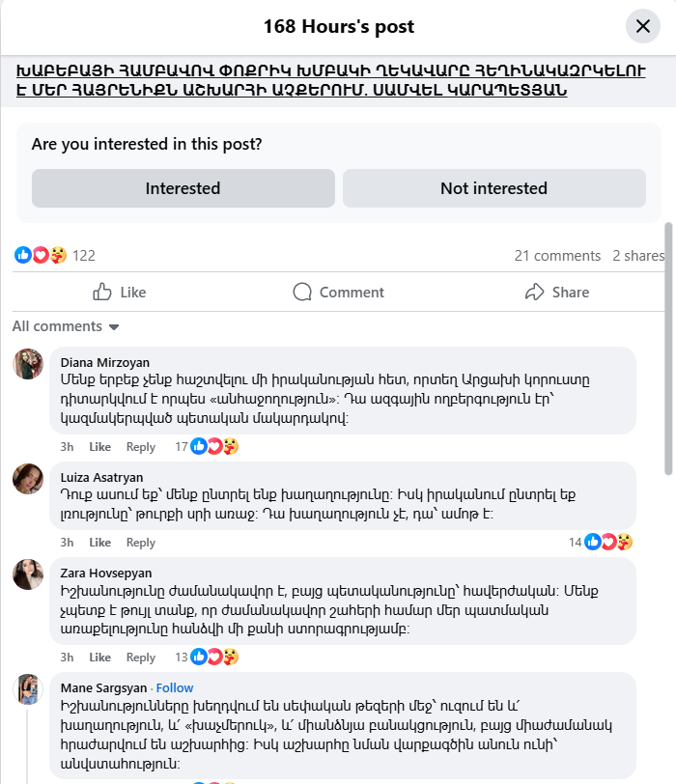Open Zara Hovsepyan's profile avatar

tap(28, 574)
